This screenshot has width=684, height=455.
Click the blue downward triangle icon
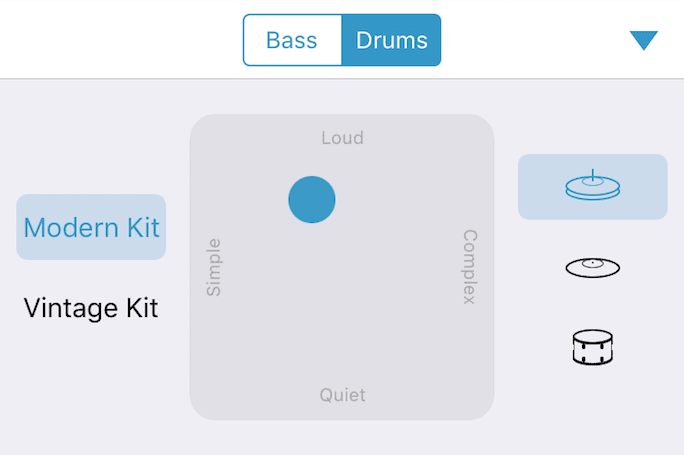coord(643,40)
